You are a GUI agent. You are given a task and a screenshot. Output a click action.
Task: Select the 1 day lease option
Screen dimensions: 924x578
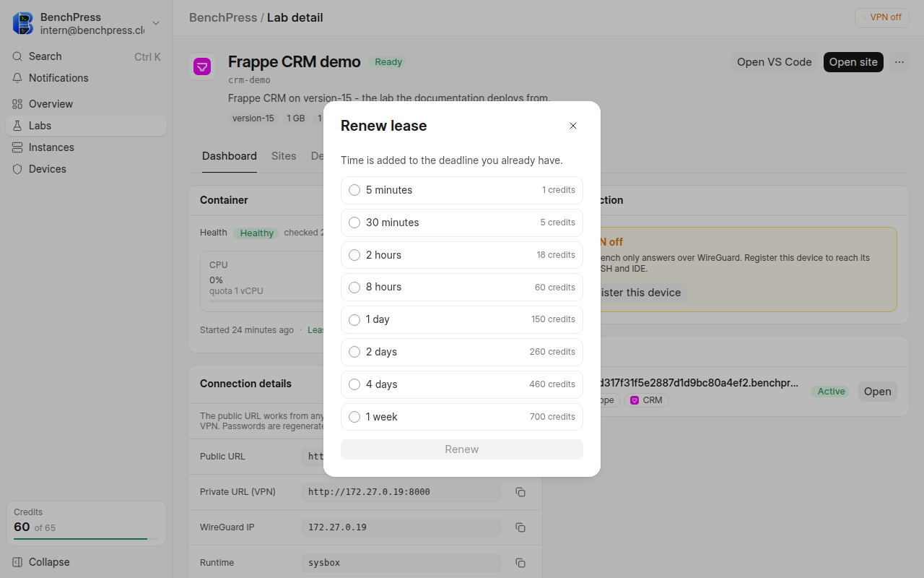coord(462,319)
